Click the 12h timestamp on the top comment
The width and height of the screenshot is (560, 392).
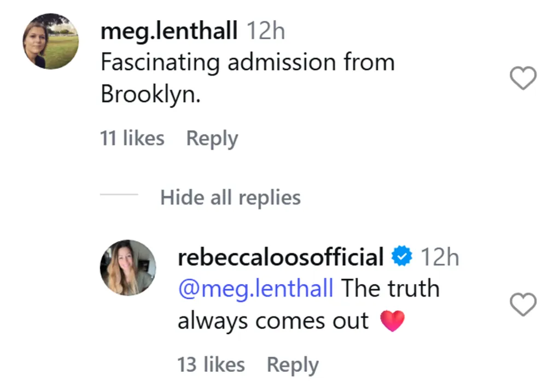click(266, 31)
